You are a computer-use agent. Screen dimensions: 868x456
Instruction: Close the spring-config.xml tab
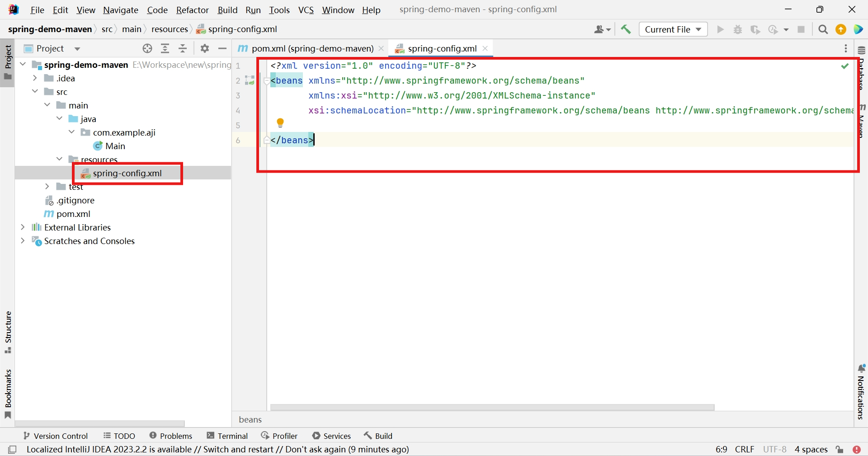pos(485,48)
